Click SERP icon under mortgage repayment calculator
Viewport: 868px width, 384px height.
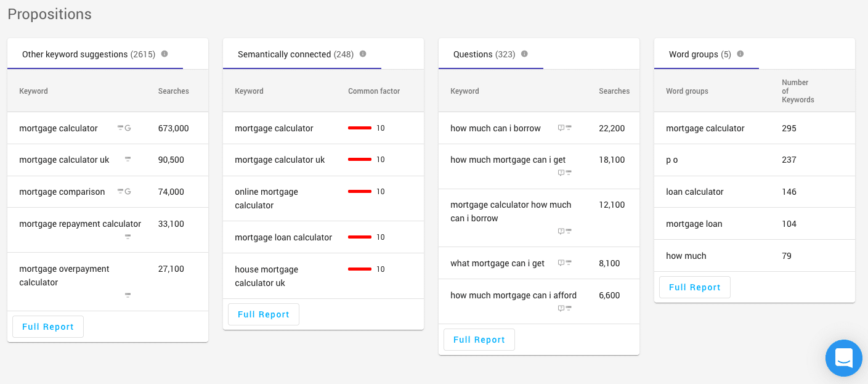tap(128, 237)
